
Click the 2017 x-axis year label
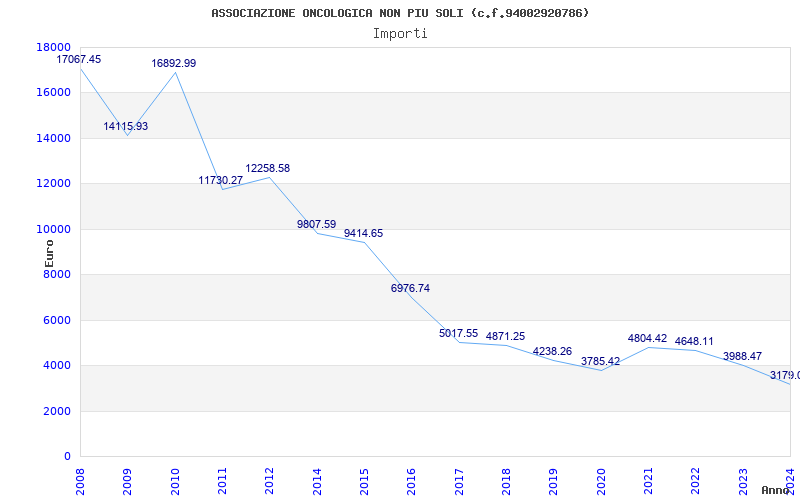[459, 481]
